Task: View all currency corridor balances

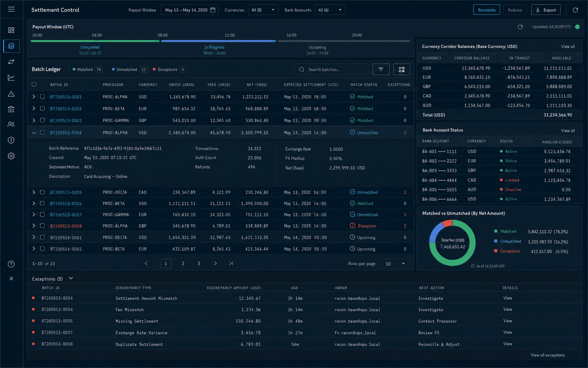Action: click(568, 46)
